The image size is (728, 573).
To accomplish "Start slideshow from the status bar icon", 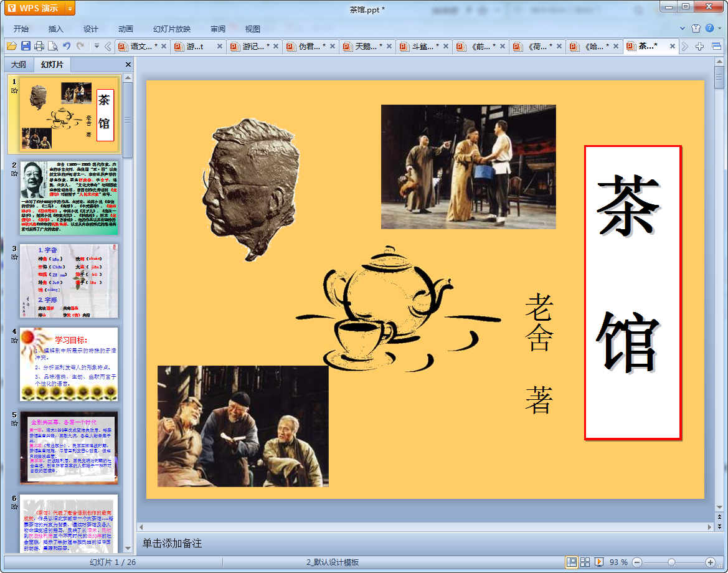I will point(599,562).
